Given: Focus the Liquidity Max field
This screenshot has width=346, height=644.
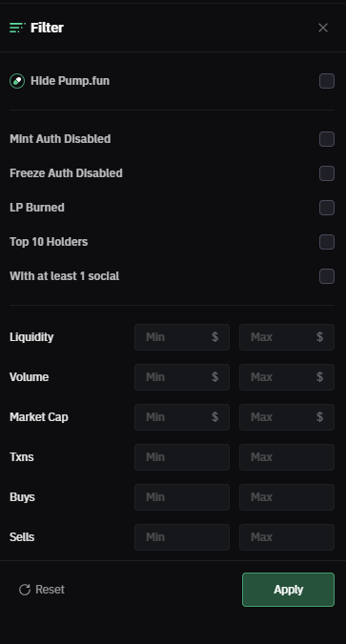Looking at the screenshot, I should (287, 337).
